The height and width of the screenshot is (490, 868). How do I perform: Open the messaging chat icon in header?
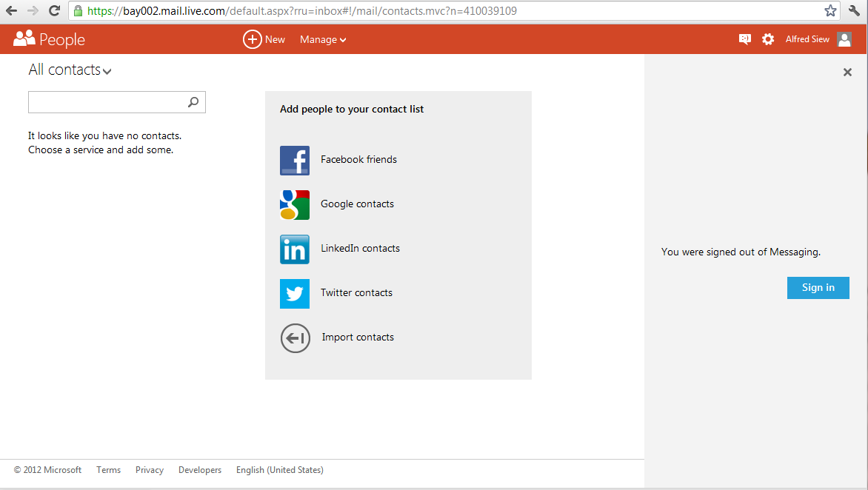(744, 38)
